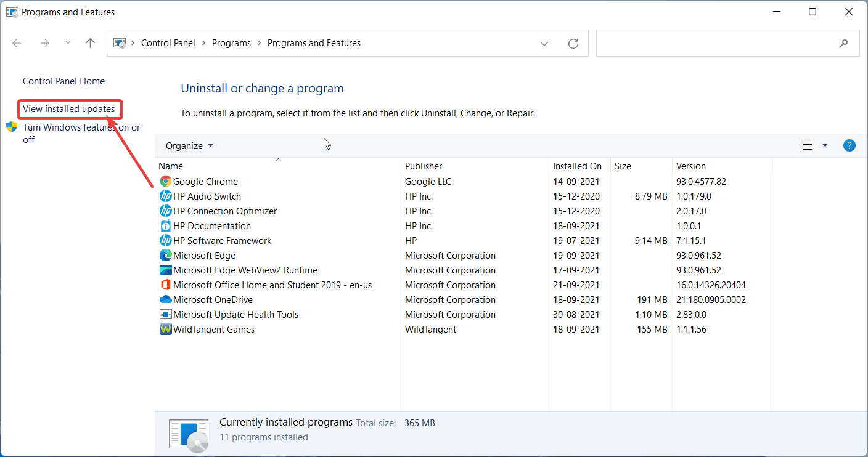Expand the address bar history dropdown
The image size is (868, 457).
click(x=544, y=43)
